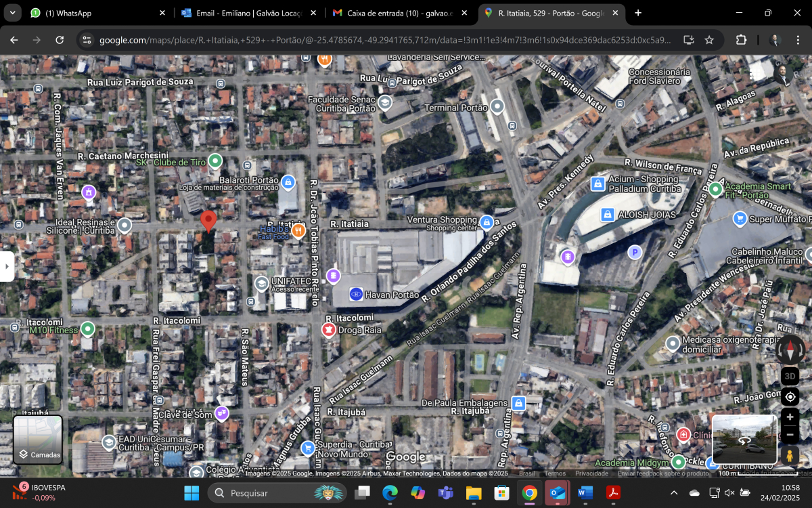Select the Balaroti Portão shop marker

pos(288,182)
